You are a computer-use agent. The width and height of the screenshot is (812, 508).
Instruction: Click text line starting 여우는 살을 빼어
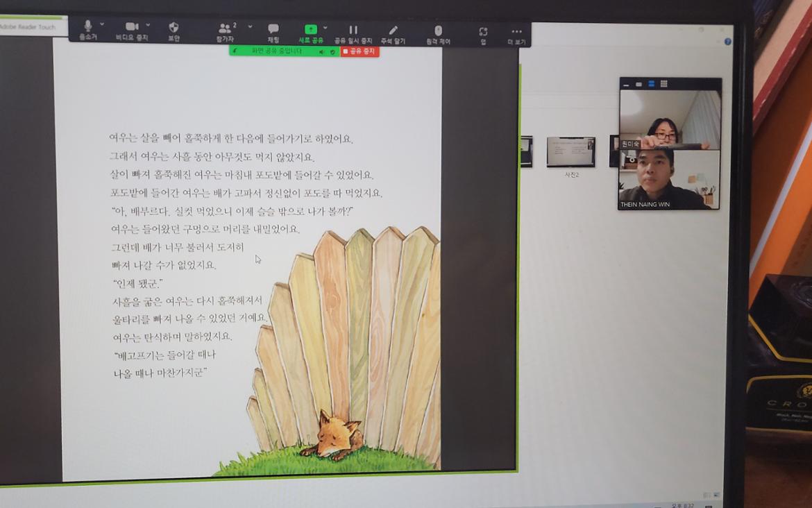pos(231,138)
